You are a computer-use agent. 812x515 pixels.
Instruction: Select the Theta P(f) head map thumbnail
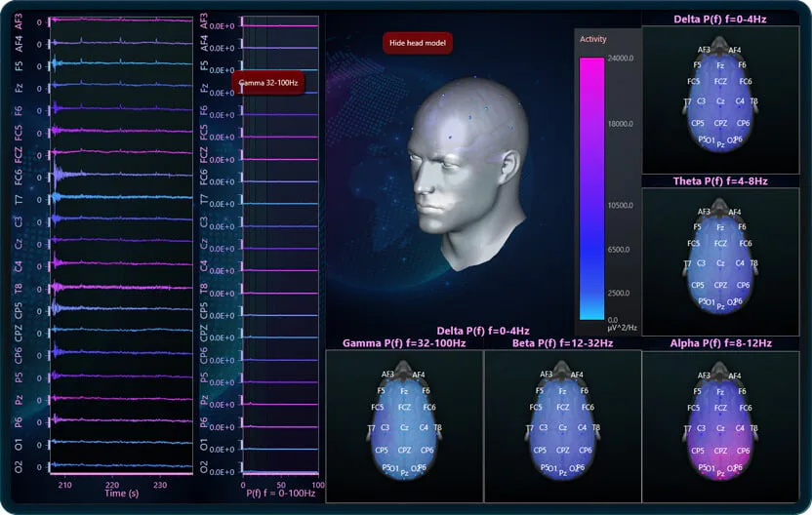pos(720,262)
